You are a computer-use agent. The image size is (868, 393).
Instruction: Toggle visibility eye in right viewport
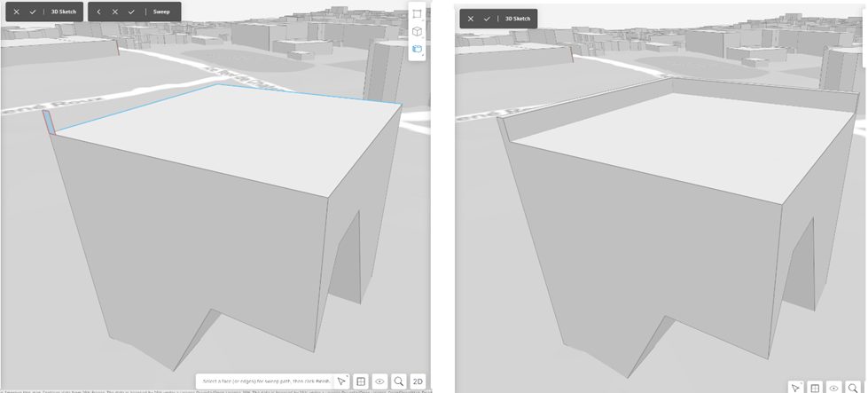(834, 388)
